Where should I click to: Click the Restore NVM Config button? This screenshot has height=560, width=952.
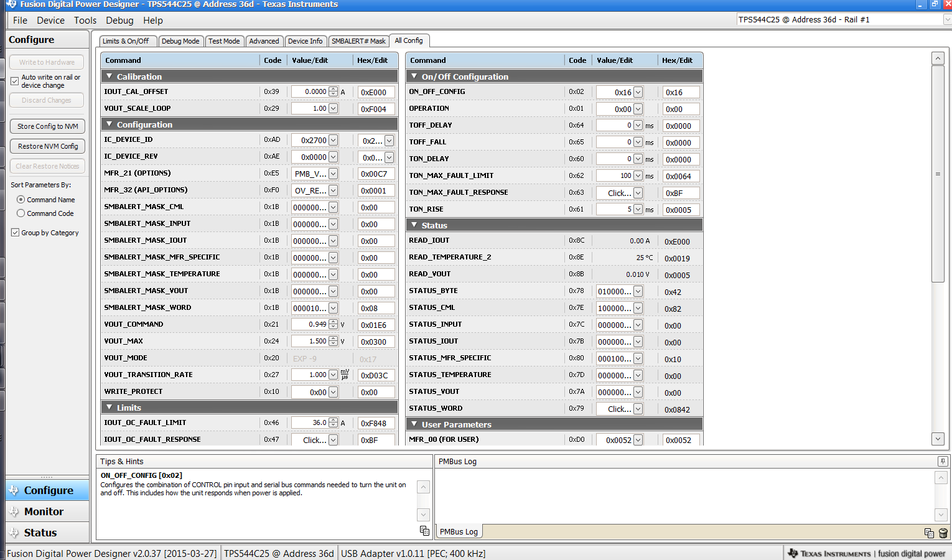point(47,146)
